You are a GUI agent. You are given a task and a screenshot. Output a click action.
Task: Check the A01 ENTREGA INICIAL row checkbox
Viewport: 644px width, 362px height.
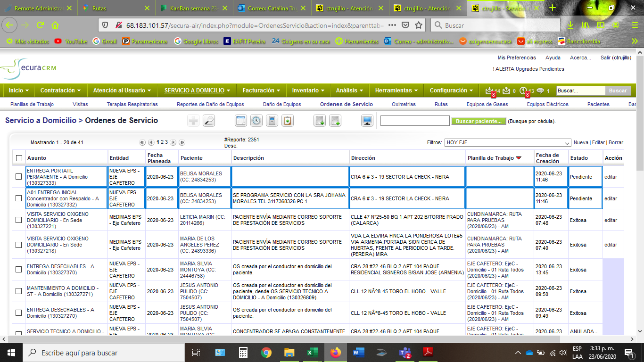click(x=19, y=198)
